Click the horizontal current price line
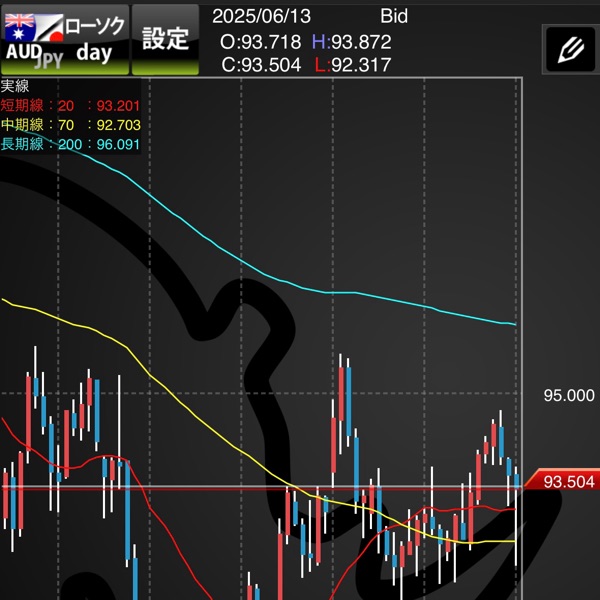 tap(261, 487)
